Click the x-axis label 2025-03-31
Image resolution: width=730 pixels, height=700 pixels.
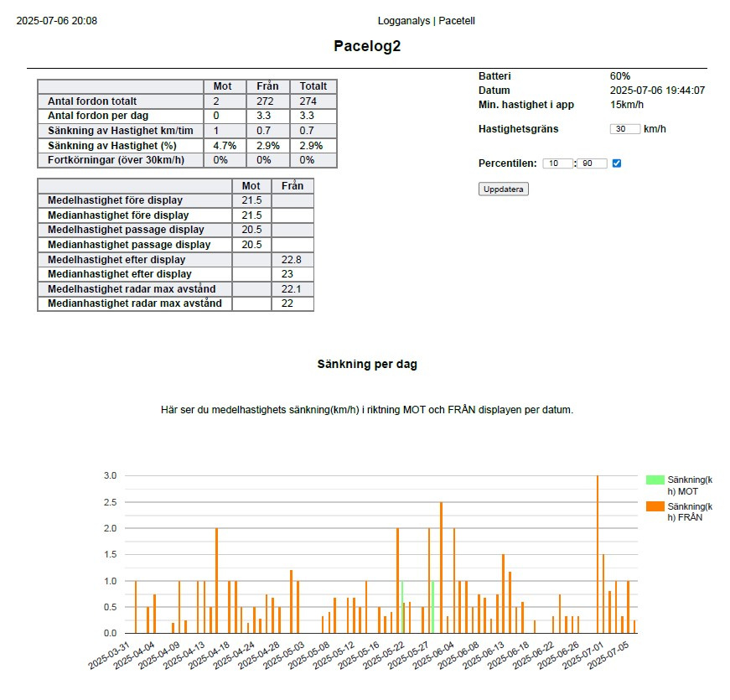pyautogui.click(x=110, y=656)
